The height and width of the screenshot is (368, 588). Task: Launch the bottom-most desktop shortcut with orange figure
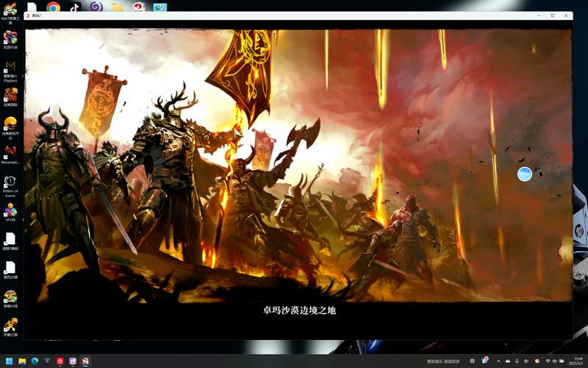[x=10, y=326]
